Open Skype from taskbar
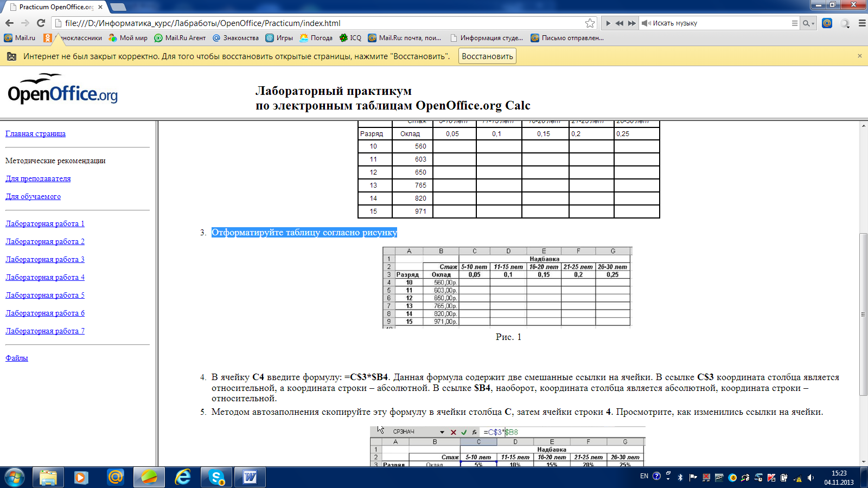868x488 pixels. 216,477
